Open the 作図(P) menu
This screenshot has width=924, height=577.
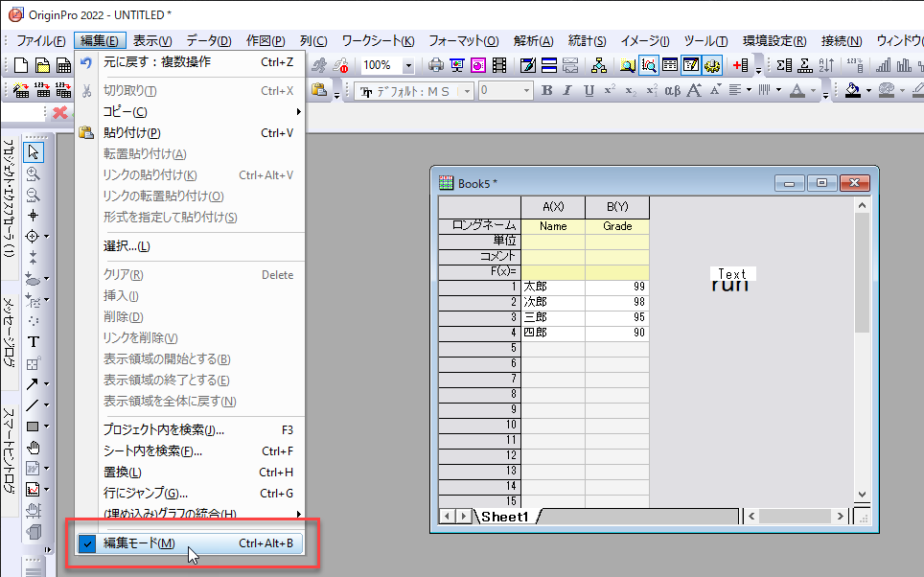[x=266, y=40]
